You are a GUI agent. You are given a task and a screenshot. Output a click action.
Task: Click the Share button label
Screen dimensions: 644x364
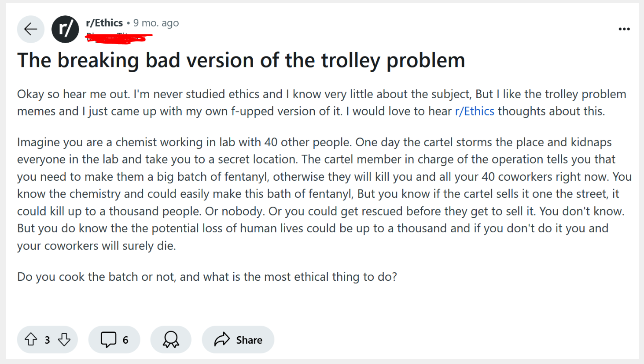coord(249,340)
